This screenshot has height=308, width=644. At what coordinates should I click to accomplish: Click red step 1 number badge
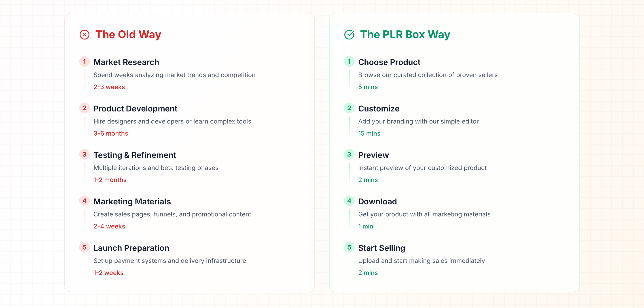[x=85, y=61]
